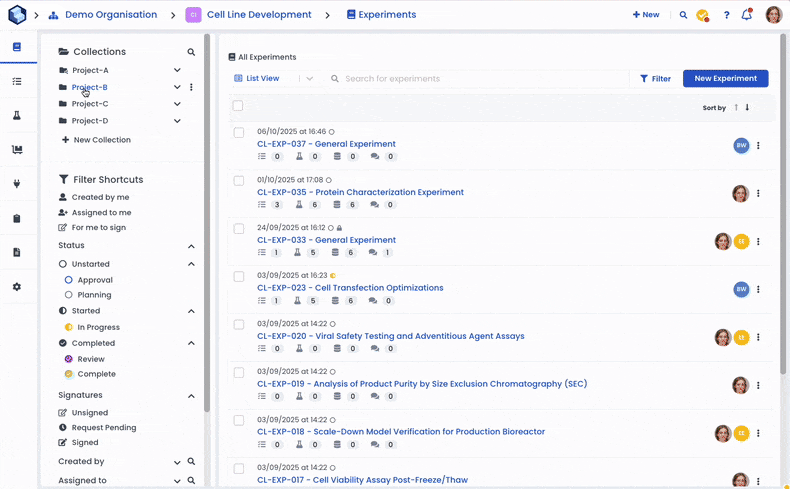Check the CL-EXP-037 row checkbox
The height and width of the screenshot is (489, 790).
[239, 132]
